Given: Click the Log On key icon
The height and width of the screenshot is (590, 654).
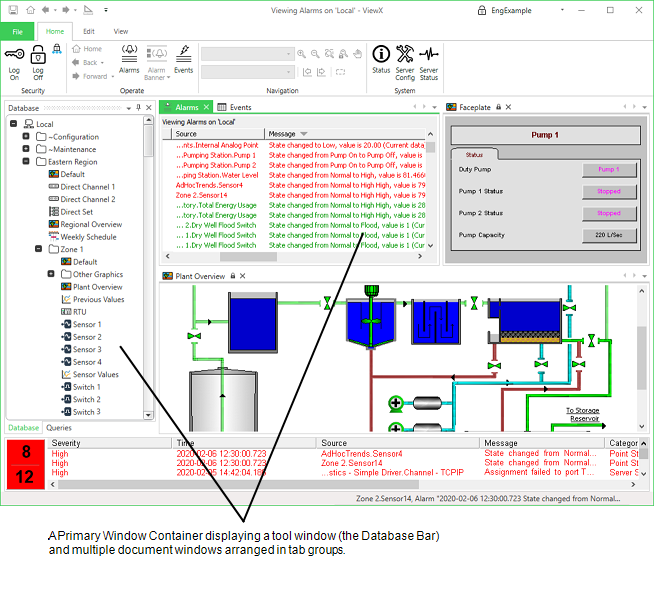Looking at the screenshot, I should tap(14, 54).
